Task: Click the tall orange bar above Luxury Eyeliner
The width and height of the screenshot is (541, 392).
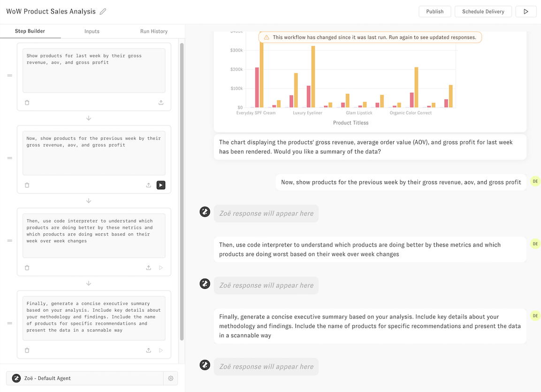Action: click(x=313, y=77)
